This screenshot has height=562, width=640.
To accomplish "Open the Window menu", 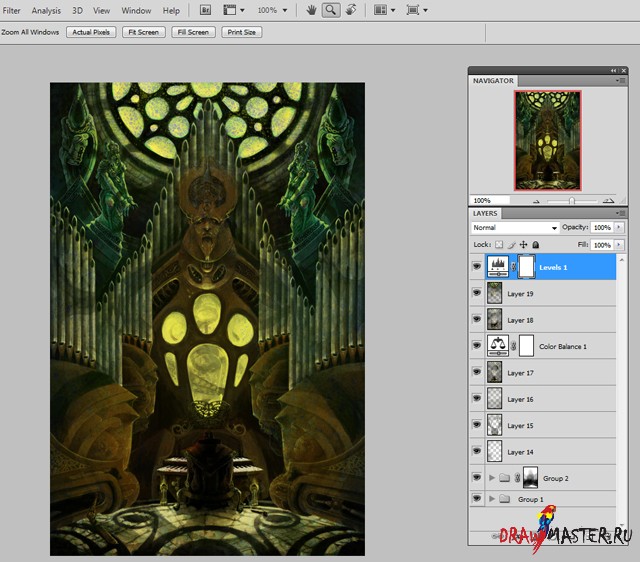I will tap(136, 11).
